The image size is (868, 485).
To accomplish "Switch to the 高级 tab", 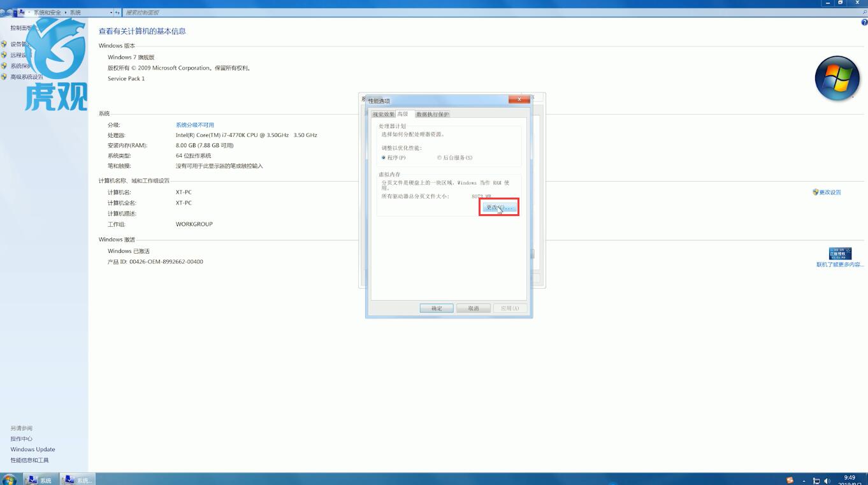I will pyautogui.click(x=404, y=114).
